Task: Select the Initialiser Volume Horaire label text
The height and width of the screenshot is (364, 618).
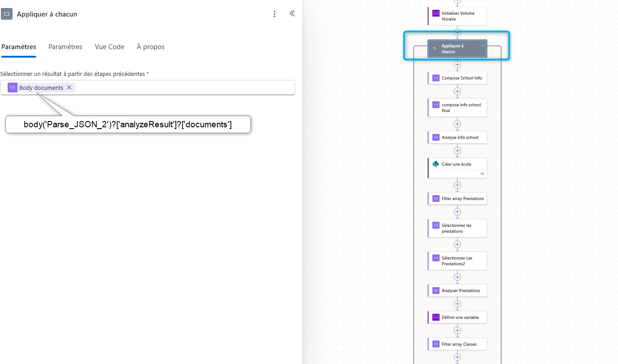Action: coord(458,16)
